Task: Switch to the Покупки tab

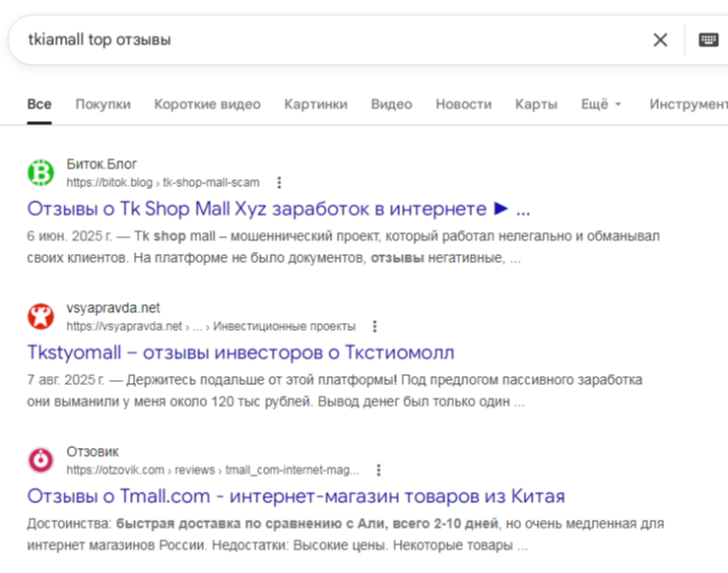Action: pos(103,104)
